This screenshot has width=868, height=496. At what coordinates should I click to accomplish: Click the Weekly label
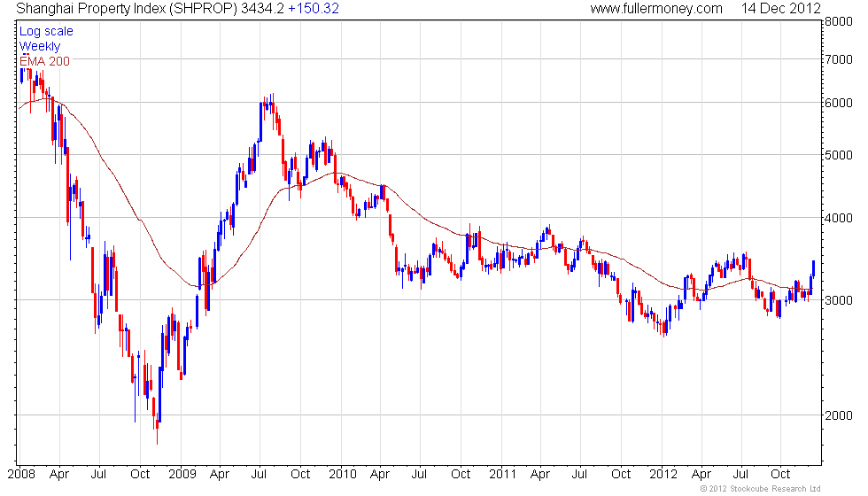[x=39, y=46]
